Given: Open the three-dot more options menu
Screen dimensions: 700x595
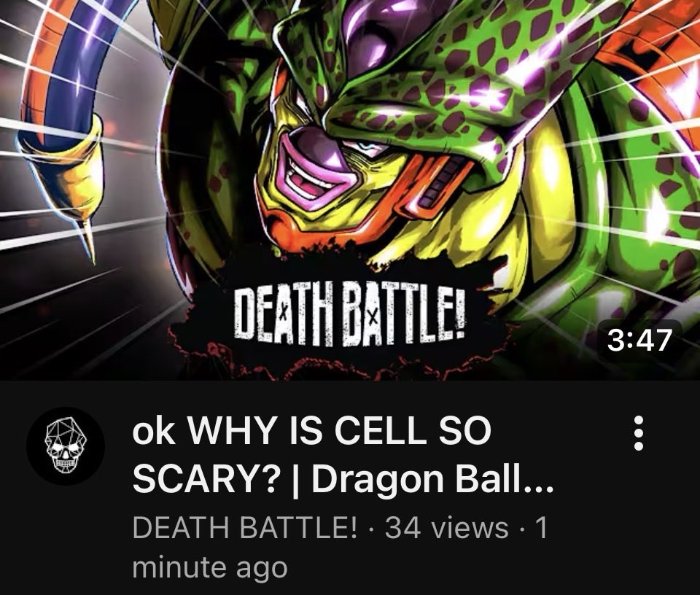Looking at the screenshot, I should click(639, 433).
